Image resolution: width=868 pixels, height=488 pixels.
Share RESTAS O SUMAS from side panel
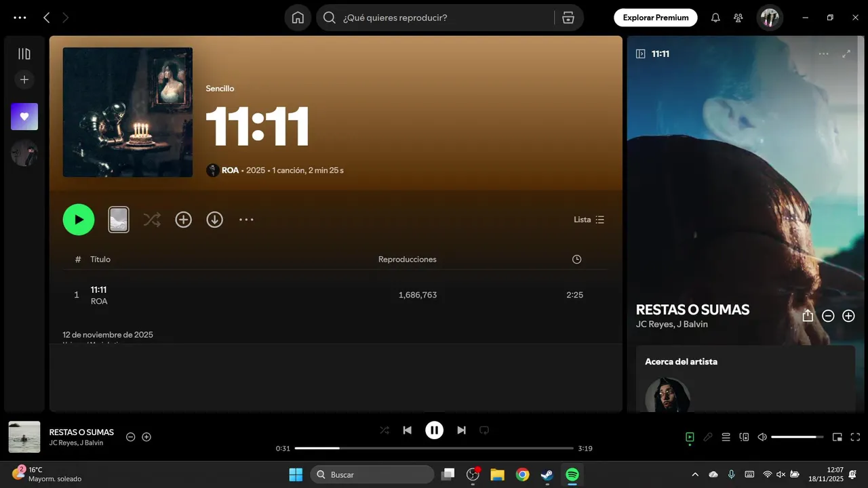(x=808, y=316)
